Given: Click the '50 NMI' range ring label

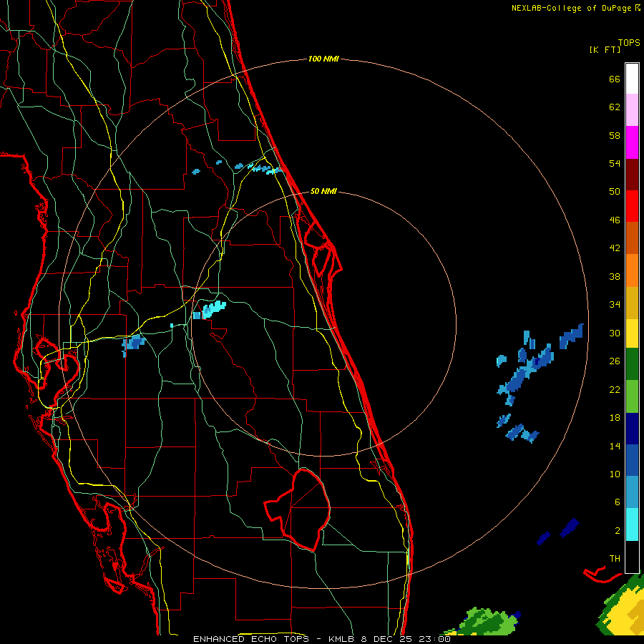Looking at the screenshot, I should [x=323, y=191].
